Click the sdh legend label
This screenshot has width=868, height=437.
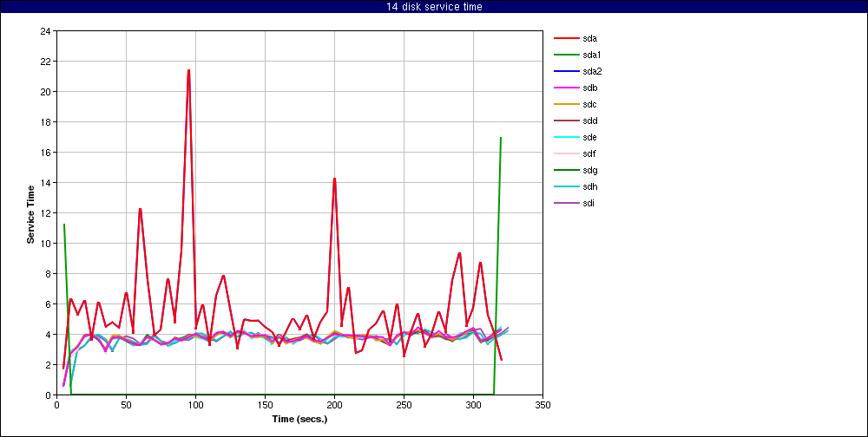589,187
